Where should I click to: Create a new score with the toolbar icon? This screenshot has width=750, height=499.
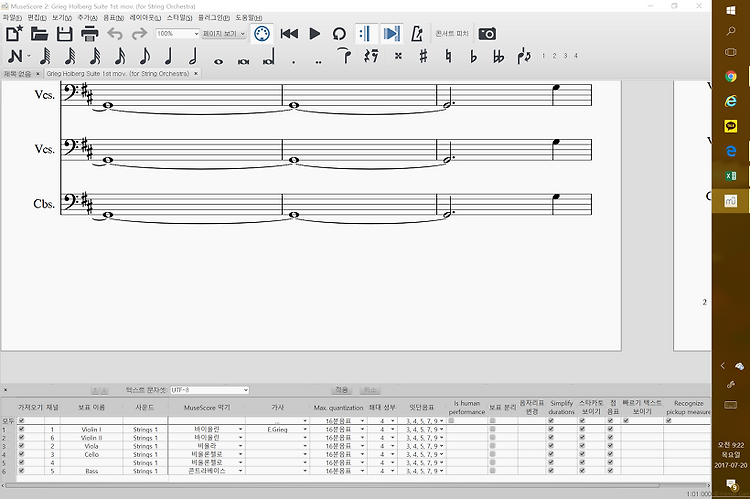point(14,33)
